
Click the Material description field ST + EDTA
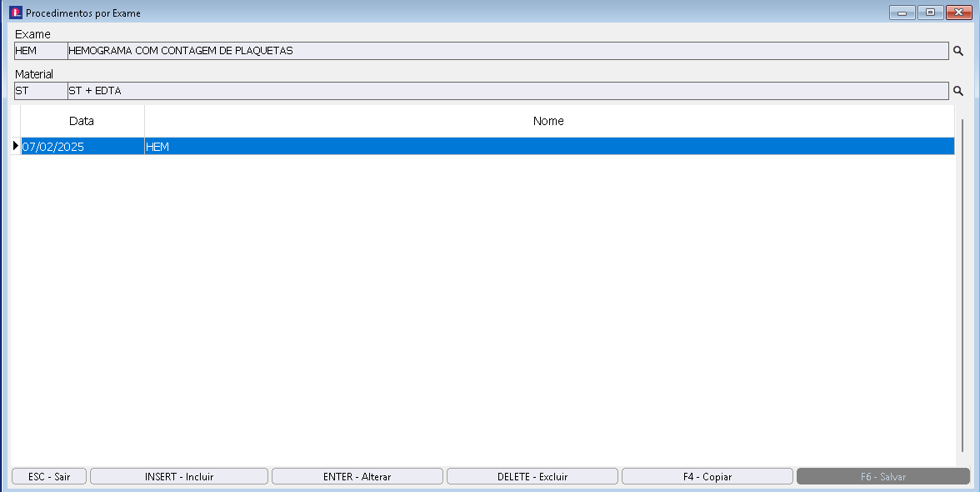(x=507, y=91)
